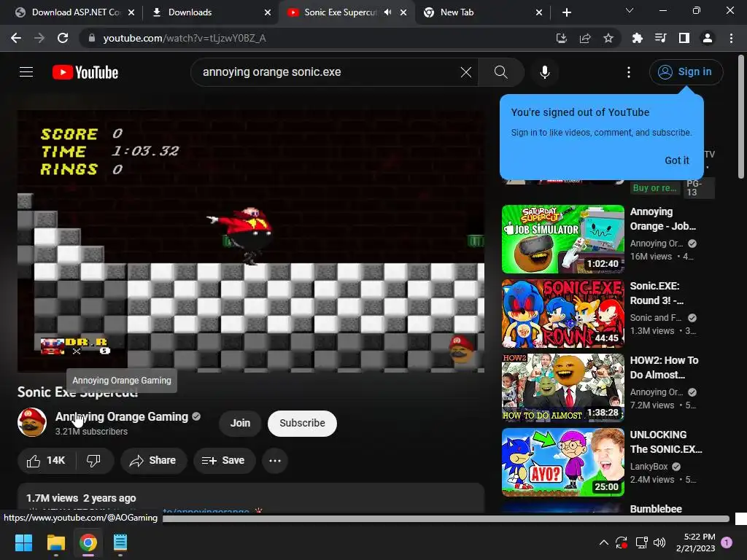Click the magnifier search button
Image resolution: width=747 pixels, height=560 pixels.
[500, 72]
